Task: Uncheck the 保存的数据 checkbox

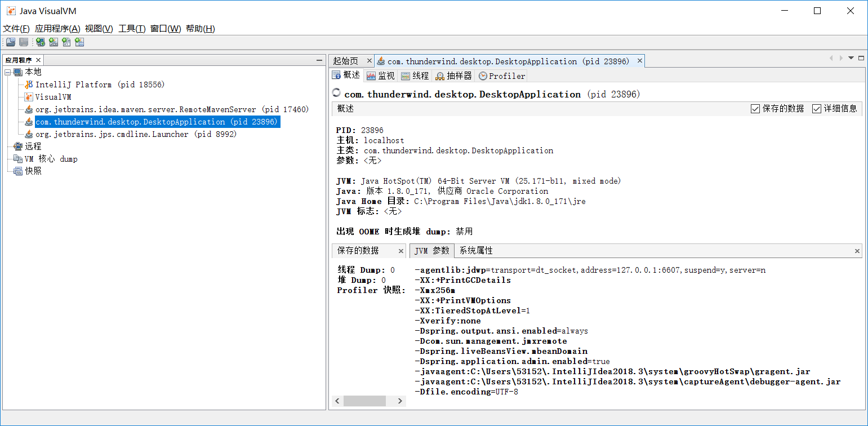Action: coord(755,109)
